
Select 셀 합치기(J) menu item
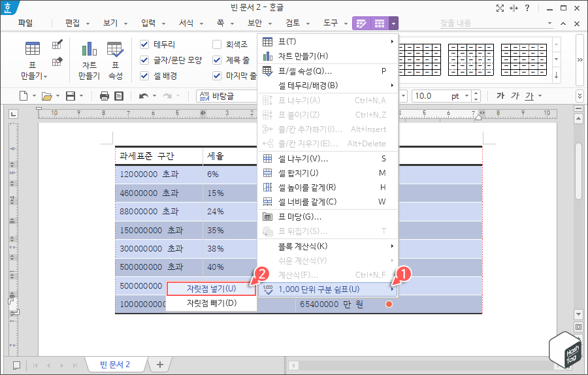(328, 173)
